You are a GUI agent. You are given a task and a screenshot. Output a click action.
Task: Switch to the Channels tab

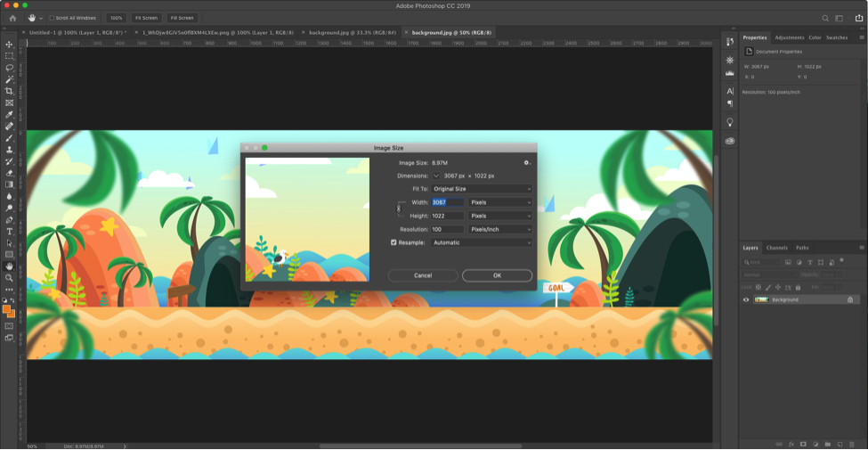(777, 248)
